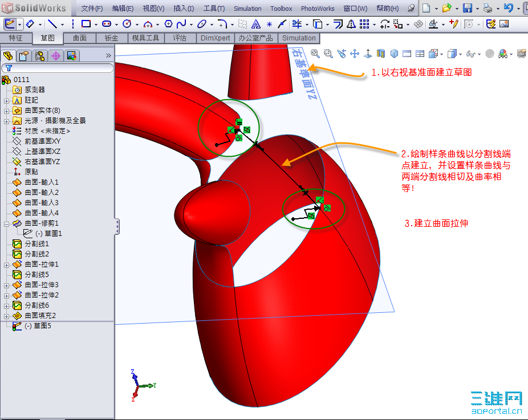The image size is (528, 420).
Task: Click the panel collapse handle
Action: point(116,226)
